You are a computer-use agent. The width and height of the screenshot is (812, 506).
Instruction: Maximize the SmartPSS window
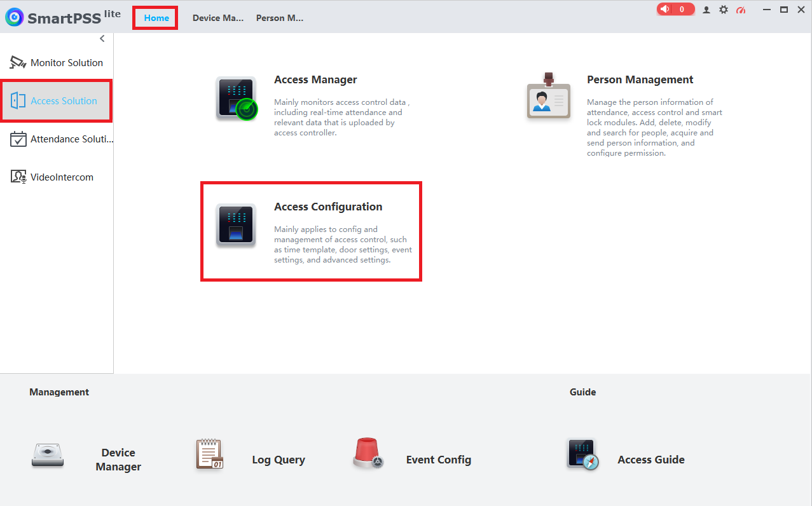(784, 10)
